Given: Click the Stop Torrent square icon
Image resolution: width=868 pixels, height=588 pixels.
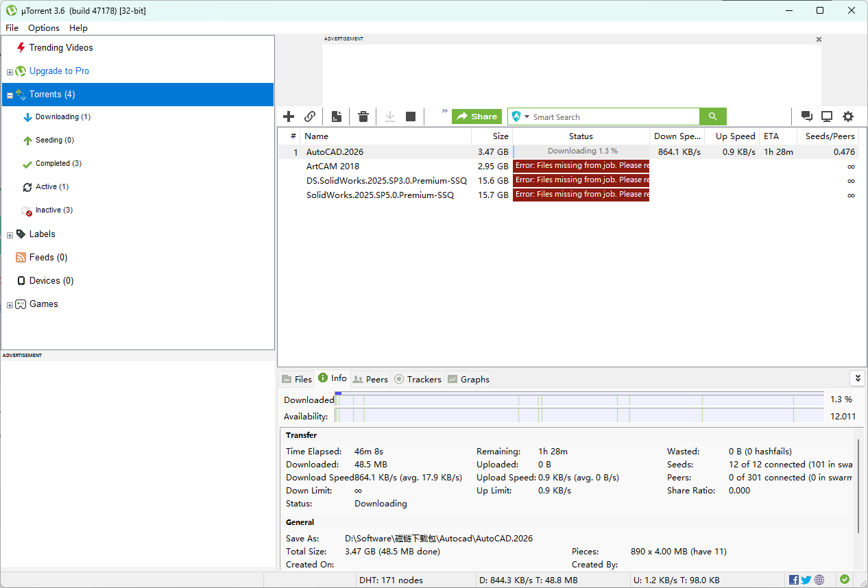Looking at the screenshot, I should tap(411, 117).
